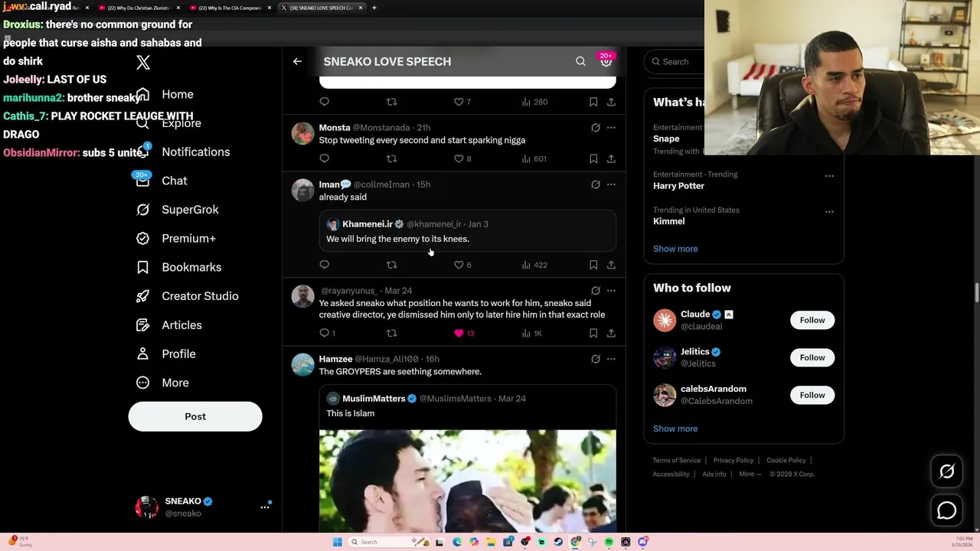Open Spotify from the taskbar
980x551 pixels.
[x=609, y=542]
